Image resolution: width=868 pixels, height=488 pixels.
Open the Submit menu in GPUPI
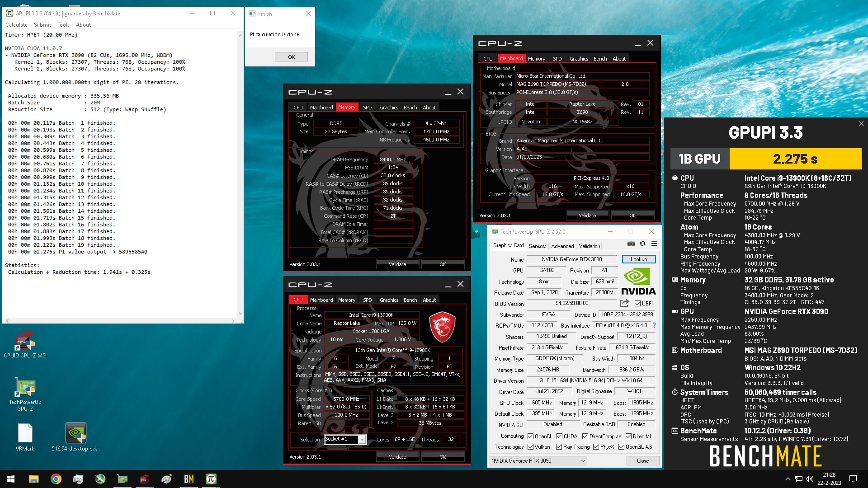(42, 25)
